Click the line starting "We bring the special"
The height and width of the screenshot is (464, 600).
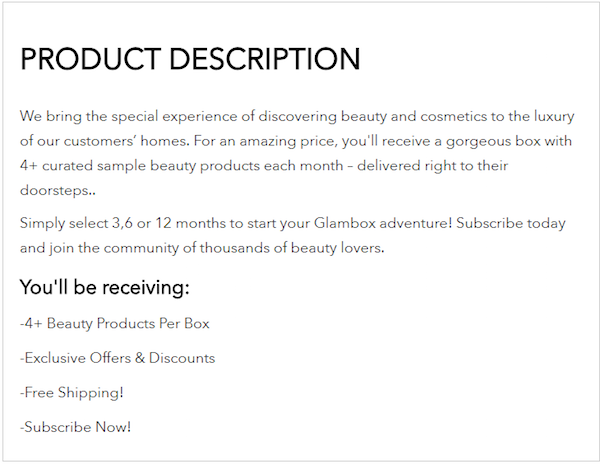pos(297,115)
